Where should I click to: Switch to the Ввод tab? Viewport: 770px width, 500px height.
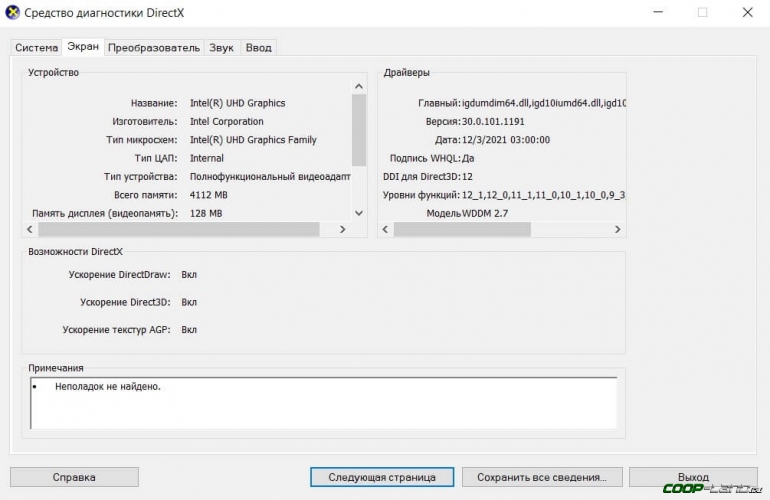pyautogui.click(x=258, y=47)
